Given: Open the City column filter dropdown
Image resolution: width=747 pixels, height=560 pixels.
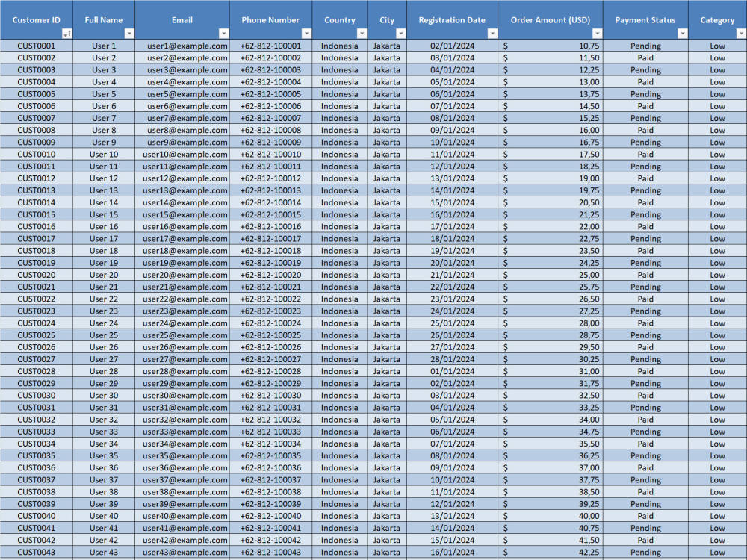Looking at the screenshot, I should [401, 34].
